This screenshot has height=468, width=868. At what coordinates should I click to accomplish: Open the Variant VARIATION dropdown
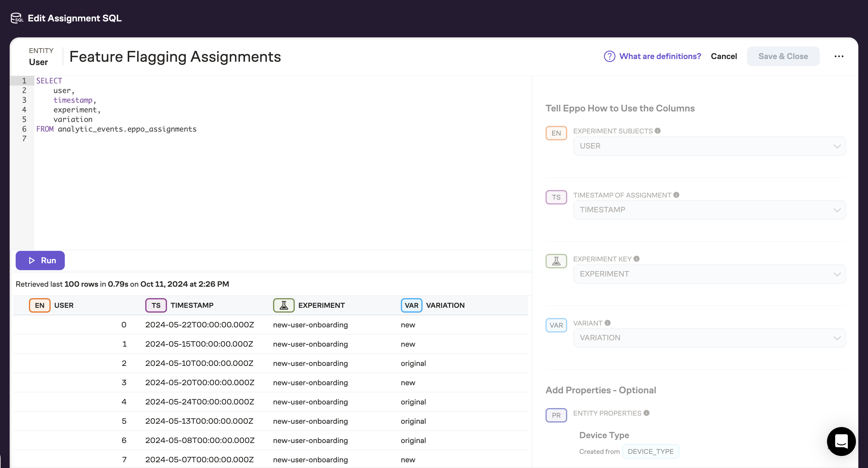pyautogui.click(x=709, y=338)
